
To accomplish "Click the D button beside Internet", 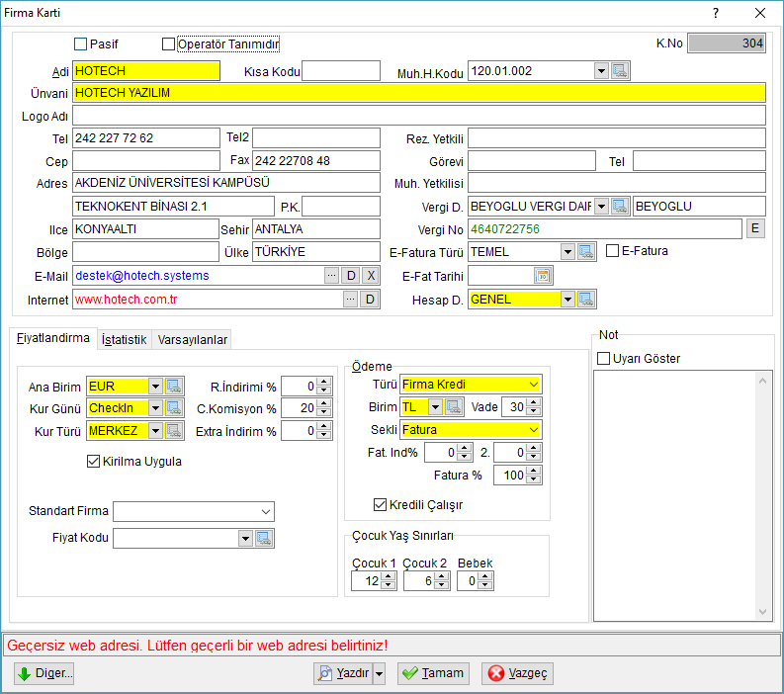I will coord(370,300).
